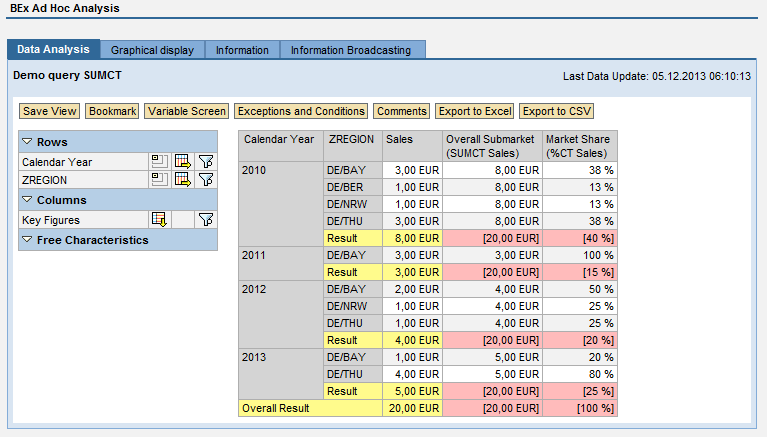Select the ZREGION column header

(353, 146)
